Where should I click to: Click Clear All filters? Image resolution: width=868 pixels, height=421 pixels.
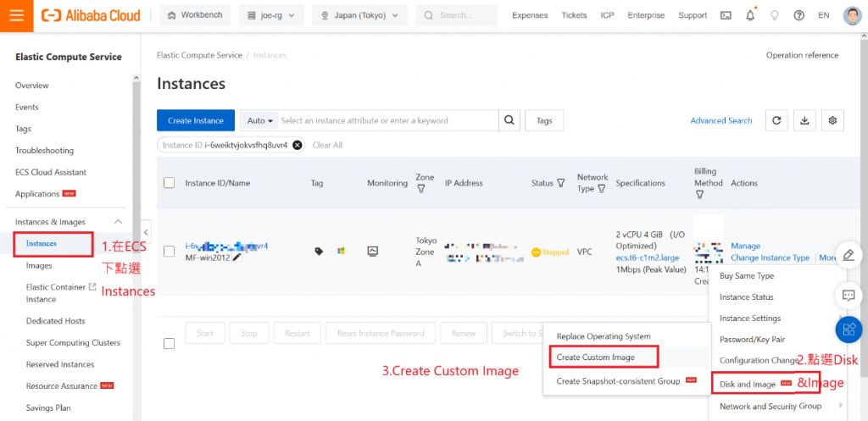coord(328,145)
